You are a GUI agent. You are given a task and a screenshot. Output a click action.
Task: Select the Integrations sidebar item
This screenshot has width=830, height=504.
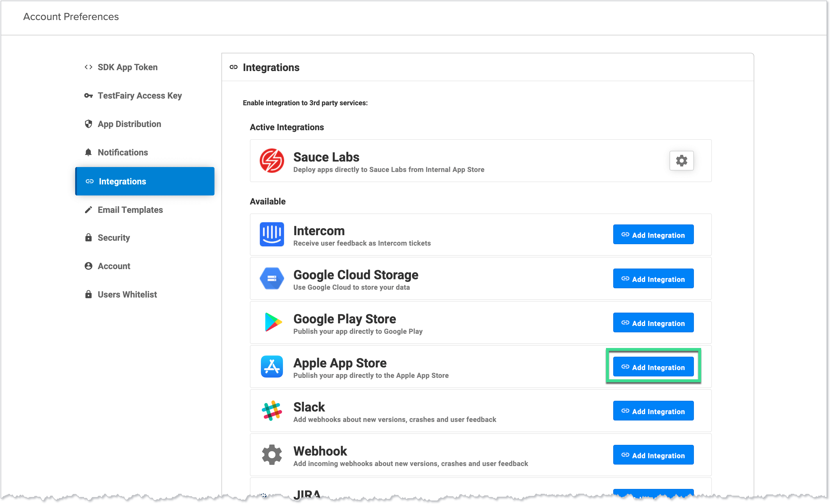pyautogui.click(x=145, y=181)
